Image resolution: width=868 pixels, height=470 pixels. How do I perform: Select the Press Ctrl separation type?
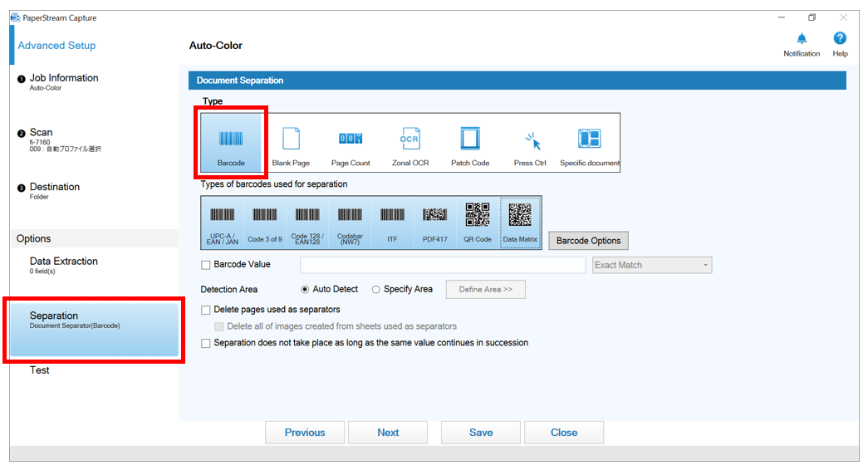pos(530,143)
